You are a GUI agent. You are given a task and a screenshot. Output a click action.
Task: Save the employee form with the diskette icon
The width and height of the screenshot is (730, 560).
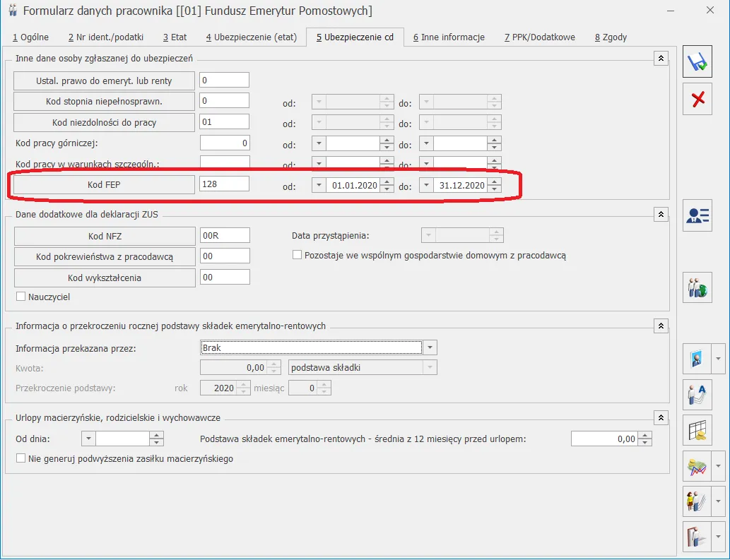click(697, 61)
